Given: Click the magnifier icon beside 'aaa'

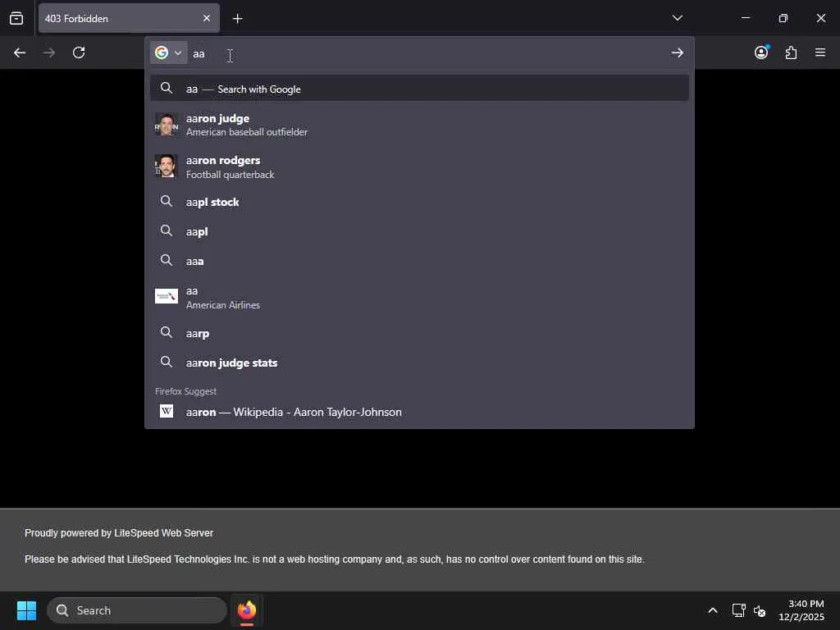Looking at the screenshot, I should tap(166, 260).
